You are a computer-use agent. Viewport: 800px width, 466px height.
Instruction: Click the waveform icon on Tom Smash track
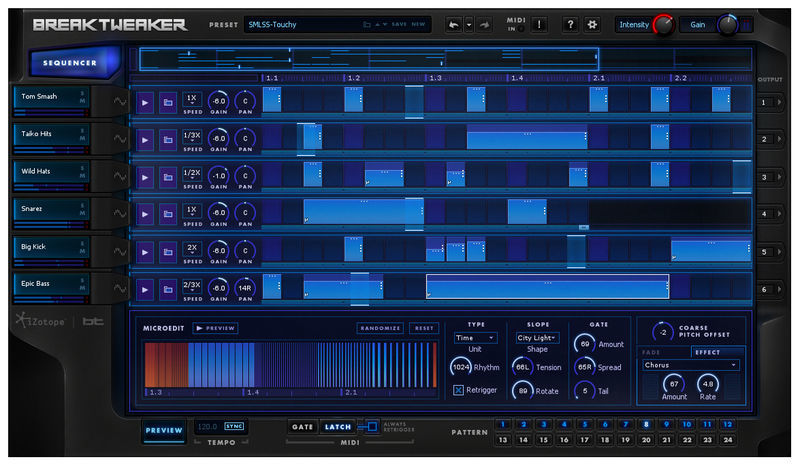120,101
